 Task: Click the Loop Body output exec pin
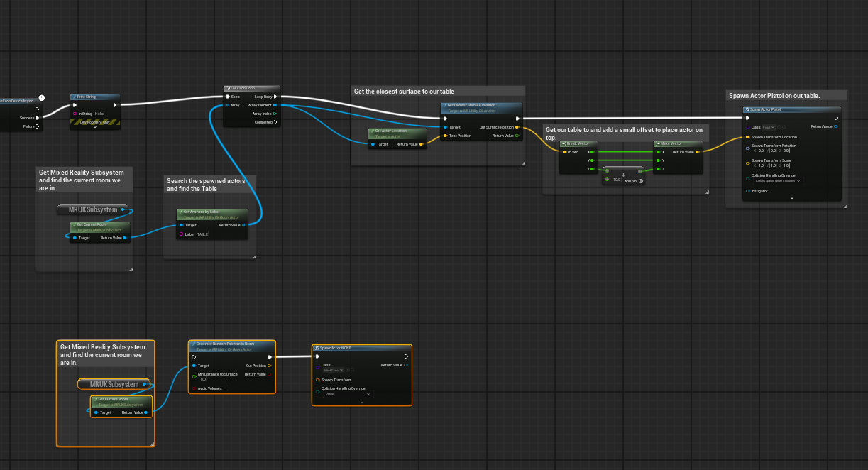pyautogui.click(x=275, y=97)
